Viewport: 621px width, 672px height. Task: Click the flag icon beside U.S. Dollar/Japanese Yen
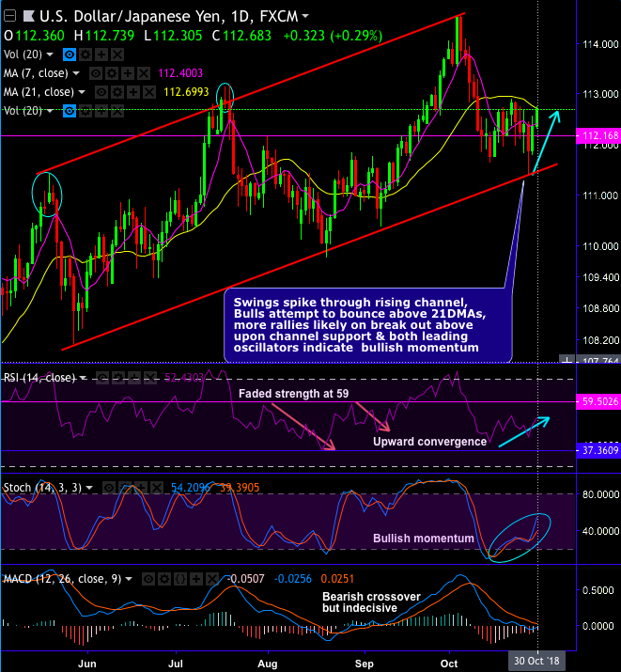(29, 17)
